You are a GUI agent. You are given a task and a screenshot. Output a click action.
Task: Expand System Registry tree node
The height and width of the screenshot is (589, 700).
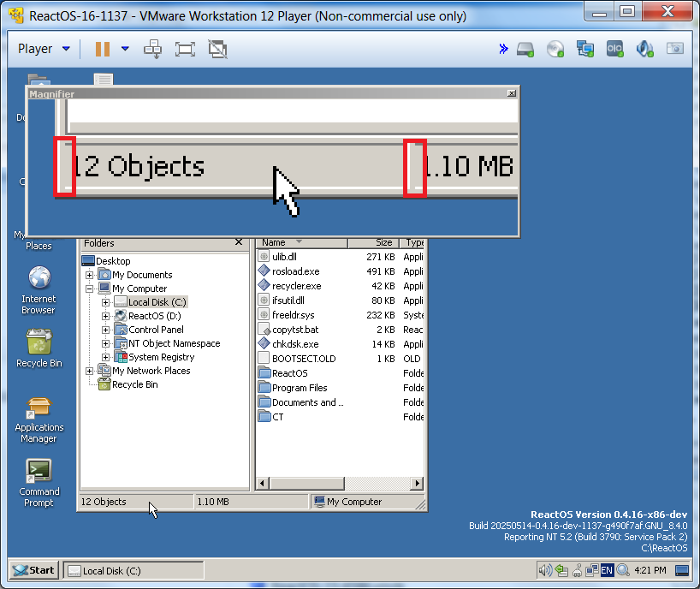click(105, 357)
